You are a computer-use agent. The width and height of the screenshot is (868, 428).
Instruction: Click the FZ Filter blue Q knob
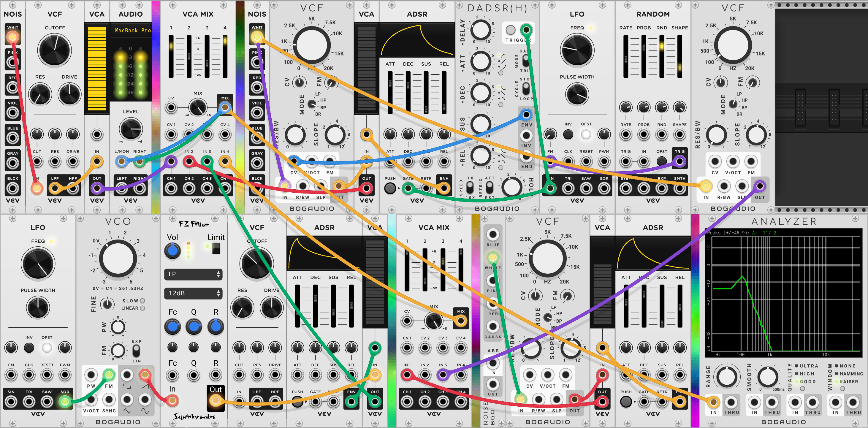coord(194,327)
